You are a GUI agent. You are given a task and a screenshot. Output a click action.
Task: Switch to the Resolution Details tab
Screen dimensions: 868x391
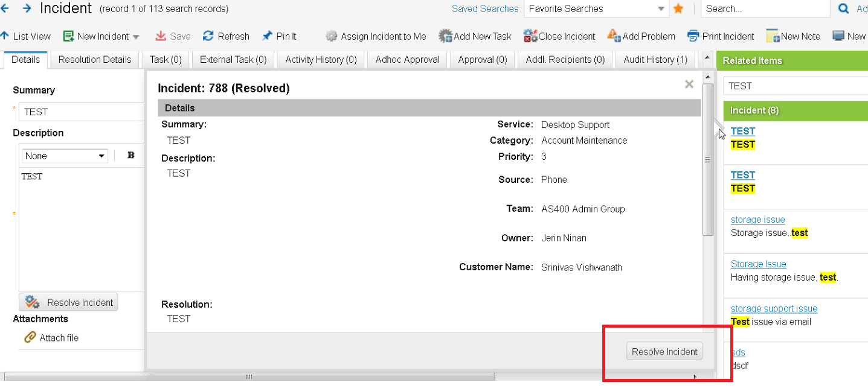point(94,59)
